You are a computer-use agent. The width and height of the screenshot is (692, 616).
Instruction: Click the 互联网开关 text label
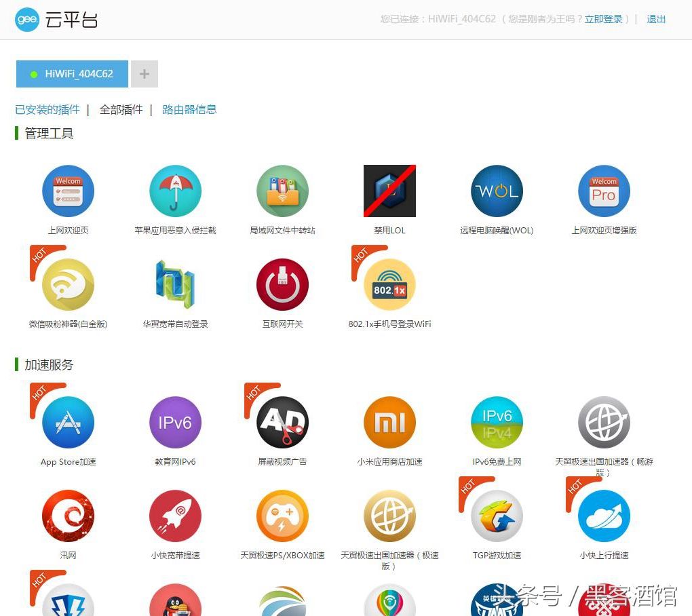[282, 324]
